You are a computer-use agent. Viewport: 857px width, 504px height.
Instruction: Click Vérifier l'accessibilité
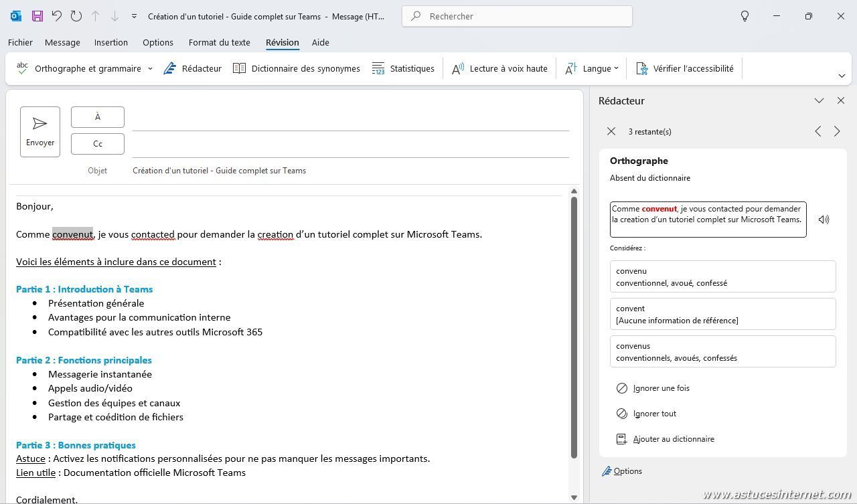(x=684, y=68)
